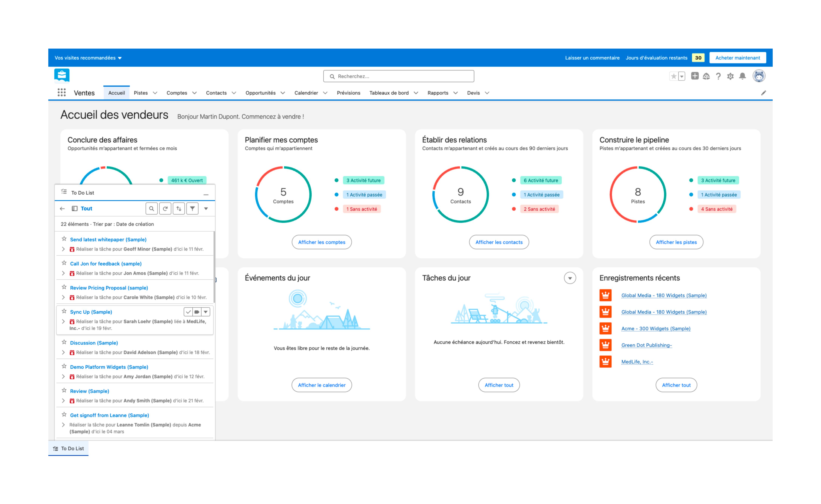Switch to the Accueil tab

pyautogui.click(x=116, y=93)
